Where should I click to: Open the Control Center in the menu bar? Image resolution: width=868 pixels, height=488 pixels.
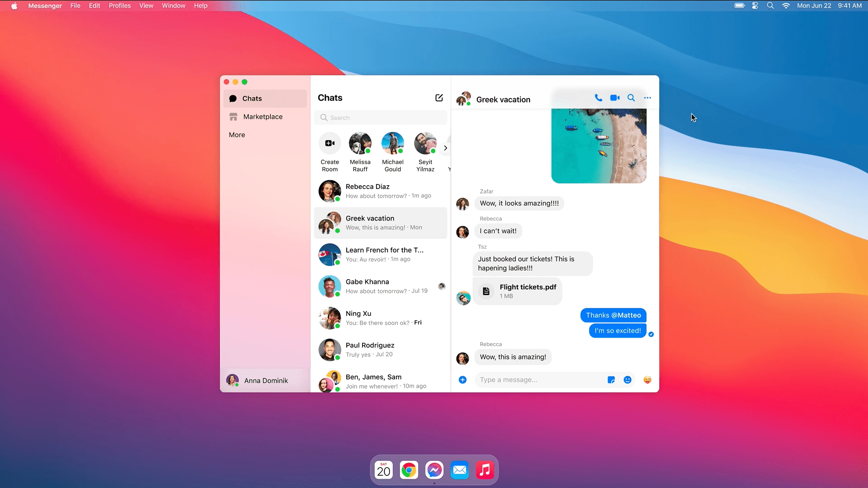click(x=755, y=6)
